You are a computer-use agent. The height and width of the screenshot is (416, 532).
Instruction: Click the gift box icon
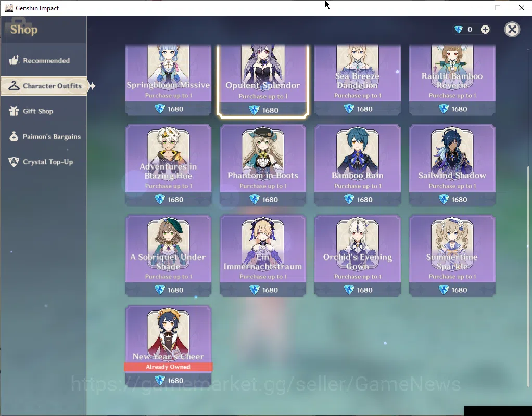[x=14, y=111]
